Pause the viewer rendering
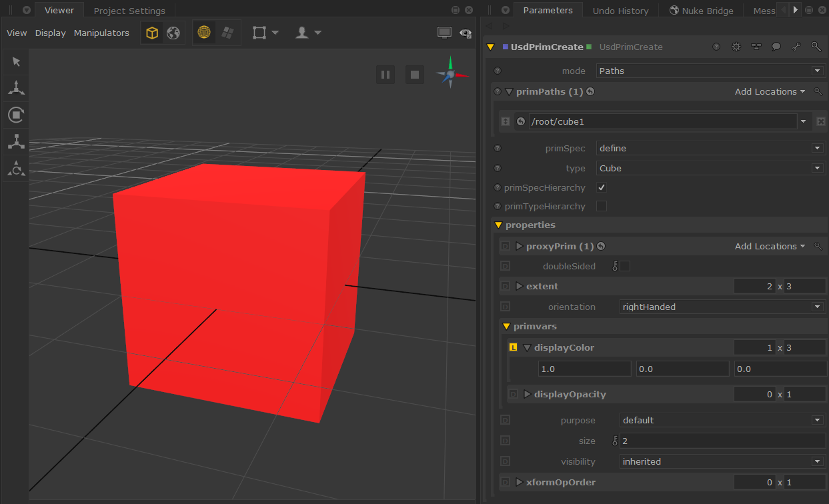Image resolution: width=829 pixels, height=504 pixels. 385,75
